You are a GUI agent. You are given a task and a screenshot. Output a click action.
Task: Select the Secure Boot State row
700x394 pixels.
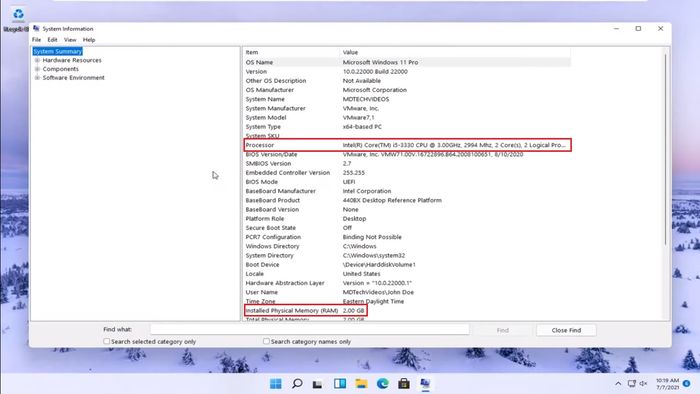pyautogui.click(x=407, y=228)
